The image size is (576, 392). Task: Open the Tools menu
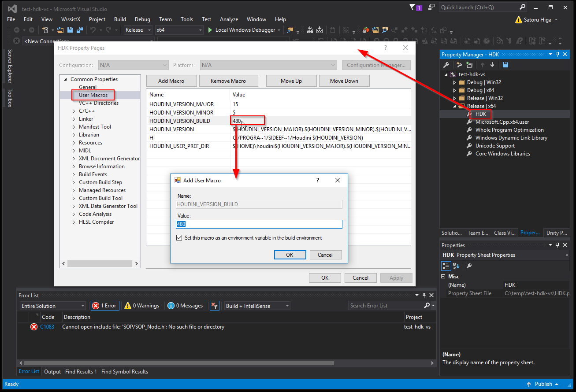pyautogui.click(x=187, y=19)
